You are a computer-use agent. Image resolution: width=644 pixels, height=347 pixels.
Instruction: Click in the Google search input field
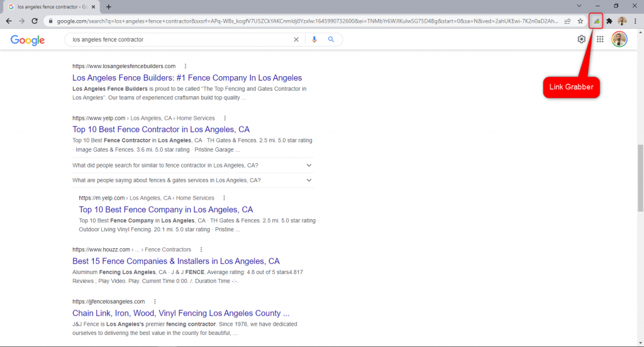[179, 40]
